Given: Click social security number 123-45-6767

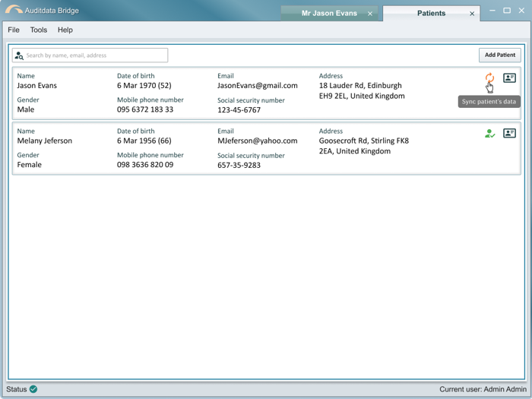Looking at the screenshot, I should click(x=239, y=110).
